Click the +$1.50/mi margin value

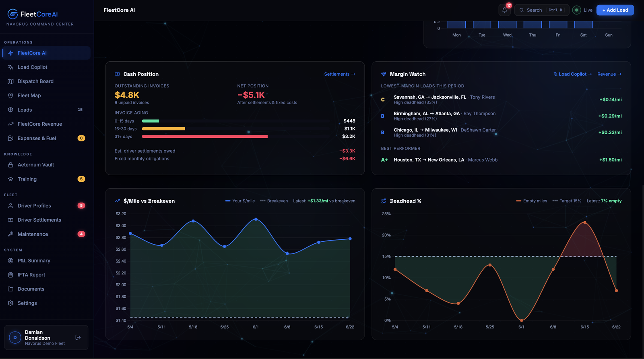[x=610, y=160]
